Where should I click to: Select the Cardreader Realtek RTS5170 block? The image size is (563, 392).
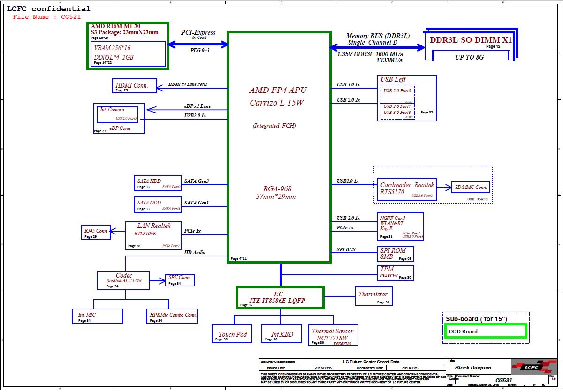[407, 188]
